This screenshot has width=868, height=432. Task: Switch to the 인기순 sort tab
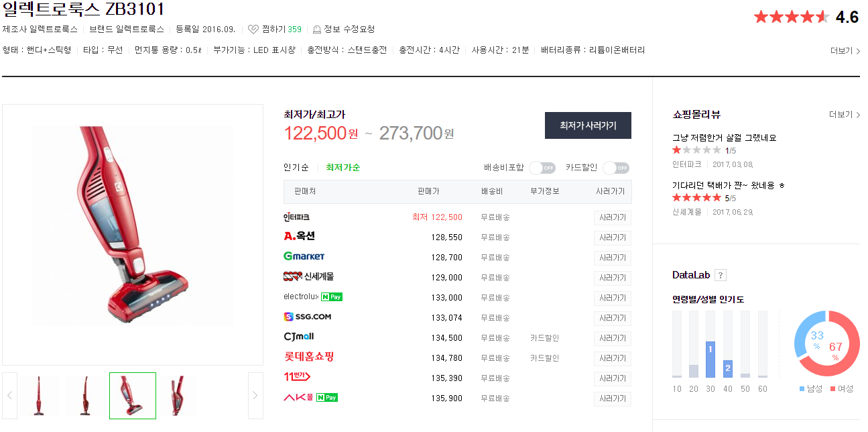[x=296, y=168]
